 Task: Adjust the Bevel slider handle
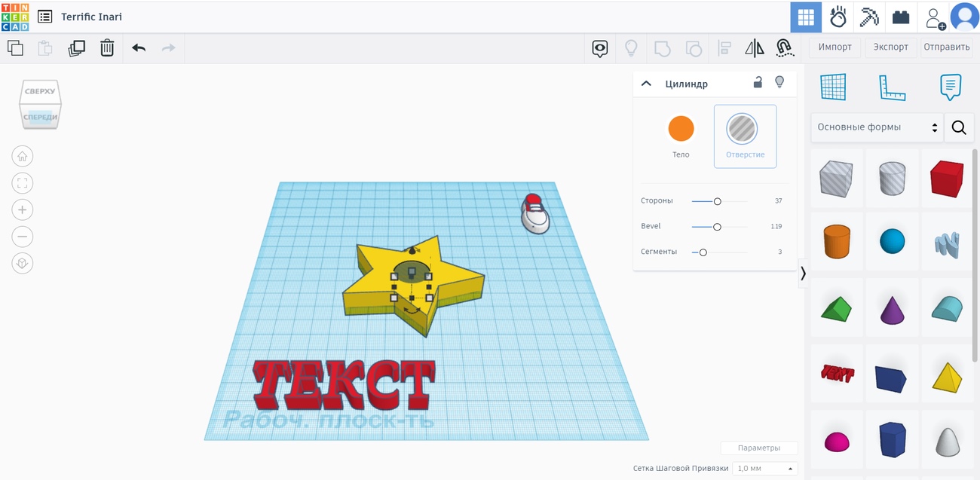coord(716,226)
